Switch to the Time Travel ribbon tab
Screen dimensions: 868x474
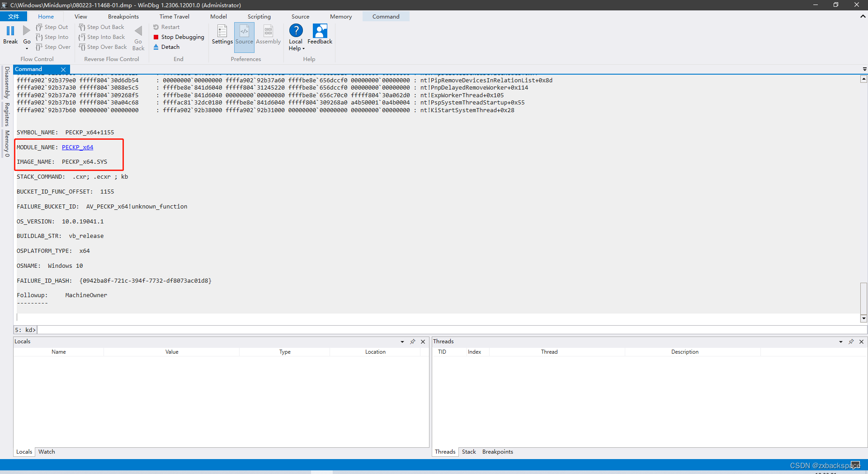(x=175, y=16)
